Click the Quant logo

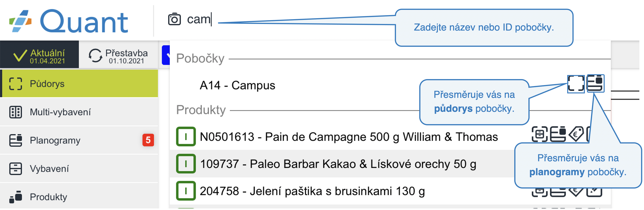pos(69,21)
